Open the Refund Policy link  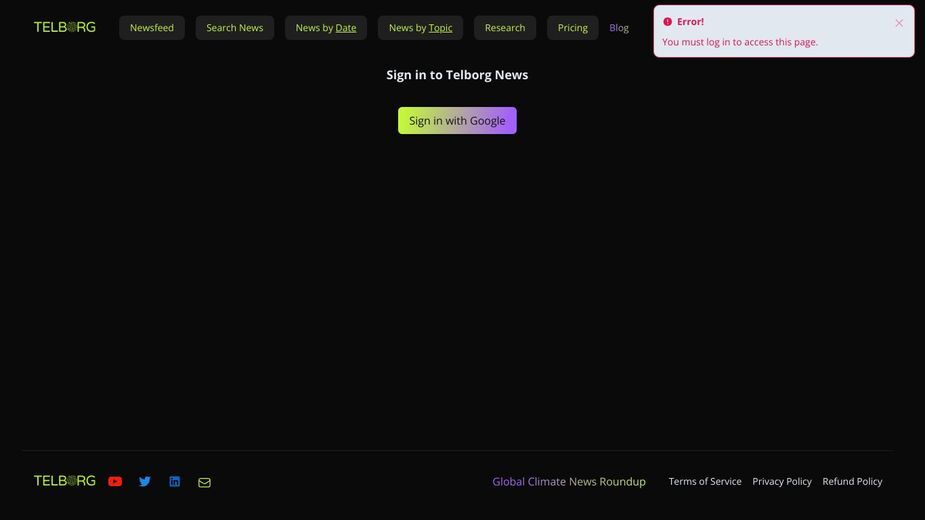click(852, 482)
